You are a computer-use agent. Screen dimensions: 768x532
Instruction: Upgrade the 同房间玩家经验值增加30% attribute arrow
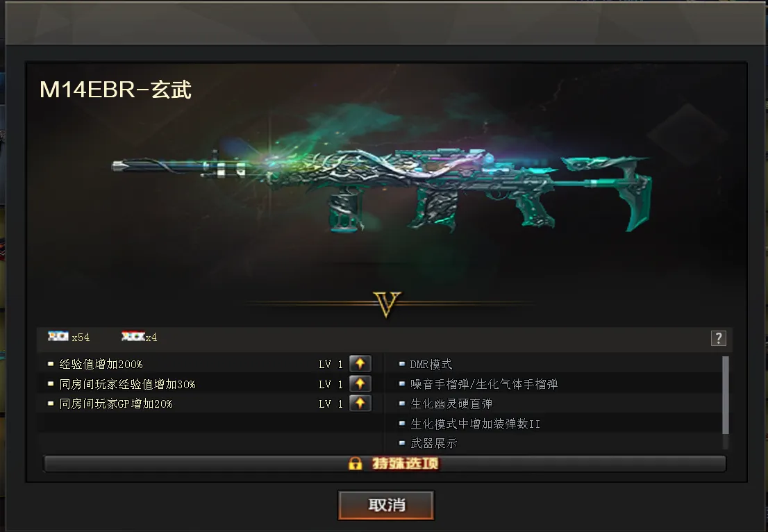coord(360,383)
